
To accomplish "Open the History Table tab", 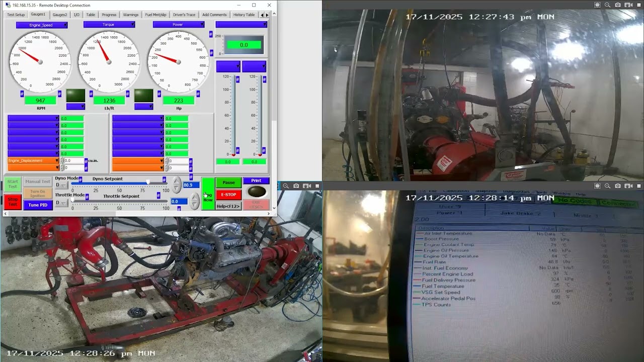I will 244,15.
